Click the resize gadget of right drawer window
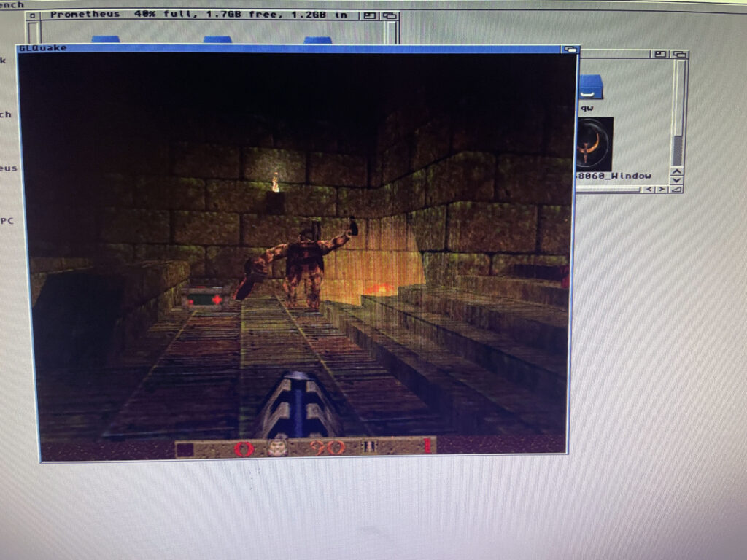This screenshot has height=560, width=747. click(x=678, y=190)
